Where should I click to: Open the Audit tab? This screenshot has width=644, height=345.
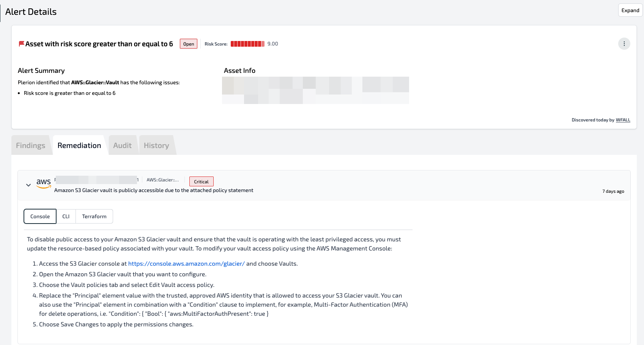[x=122, y=145]
